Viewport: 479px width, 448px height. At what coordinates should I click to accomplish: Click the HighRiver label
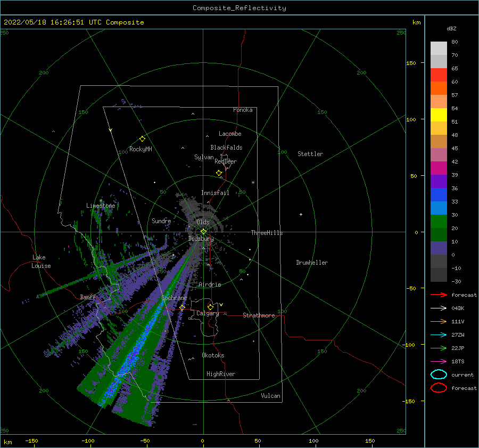tap(221, 374)
